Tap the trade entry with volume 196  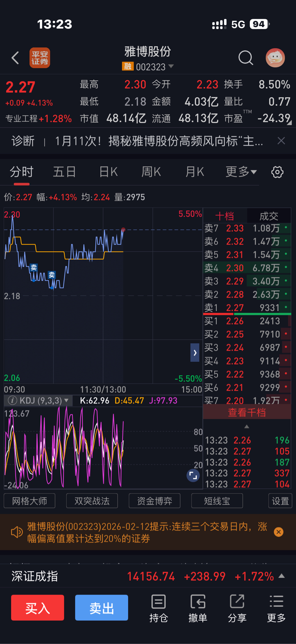[x=247, y=440]
